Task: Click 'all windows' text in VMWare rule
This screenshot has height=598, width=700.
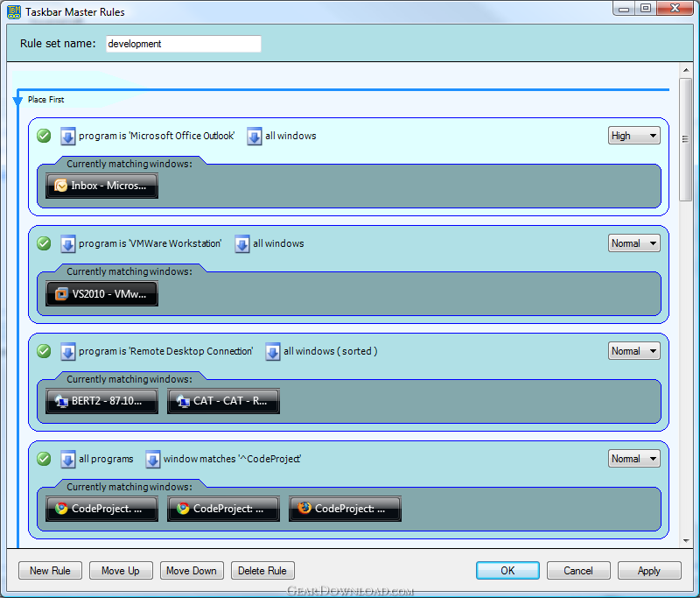Action: [278, 243]
